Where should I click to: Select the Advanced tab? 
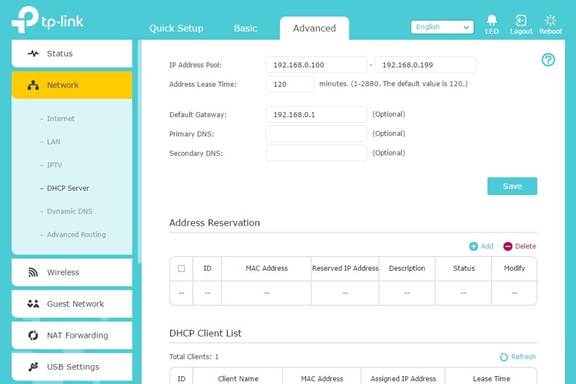314,28
